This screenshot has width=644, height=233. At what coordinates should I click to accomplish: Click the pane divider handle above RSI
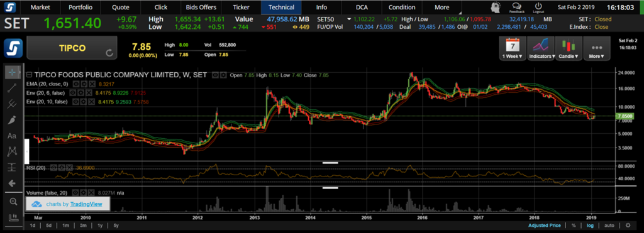pos(330,163)
